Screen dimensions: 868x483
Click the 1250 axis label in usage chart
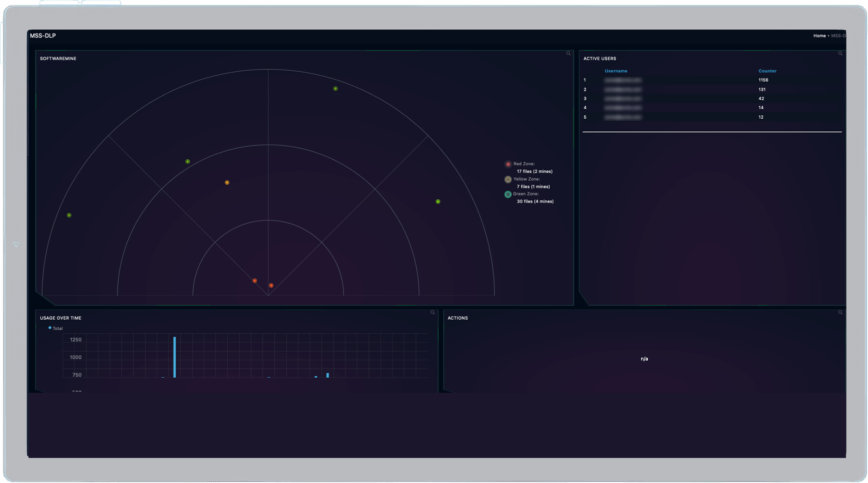[76, 340]
